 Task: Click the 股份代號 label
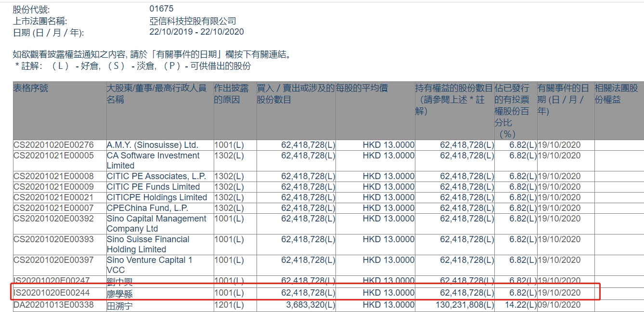pos(31,9)
